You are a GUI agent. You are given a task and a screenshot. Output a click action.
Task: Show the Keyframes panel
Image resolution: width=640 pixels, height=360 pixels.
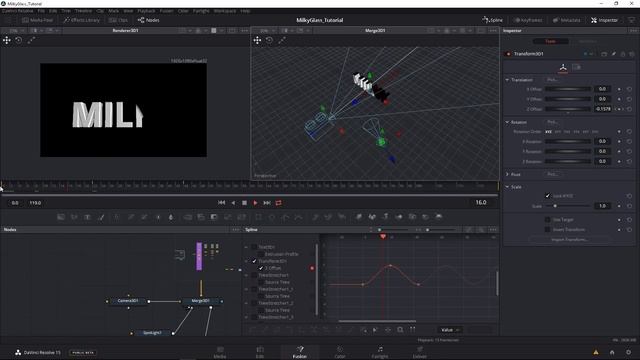coord(528,20)
